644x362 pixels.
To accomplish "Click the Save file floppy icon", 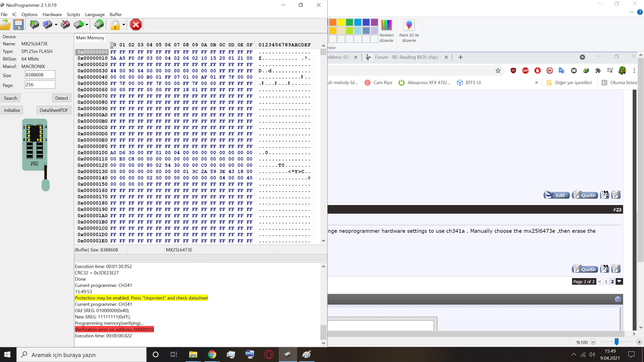I will 19,25.
